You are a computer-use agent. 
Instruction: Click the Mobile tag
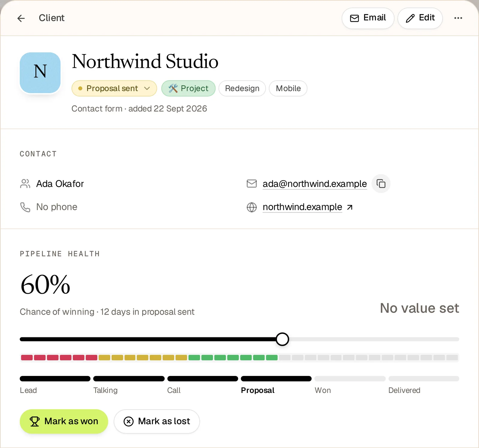point(288,89)
